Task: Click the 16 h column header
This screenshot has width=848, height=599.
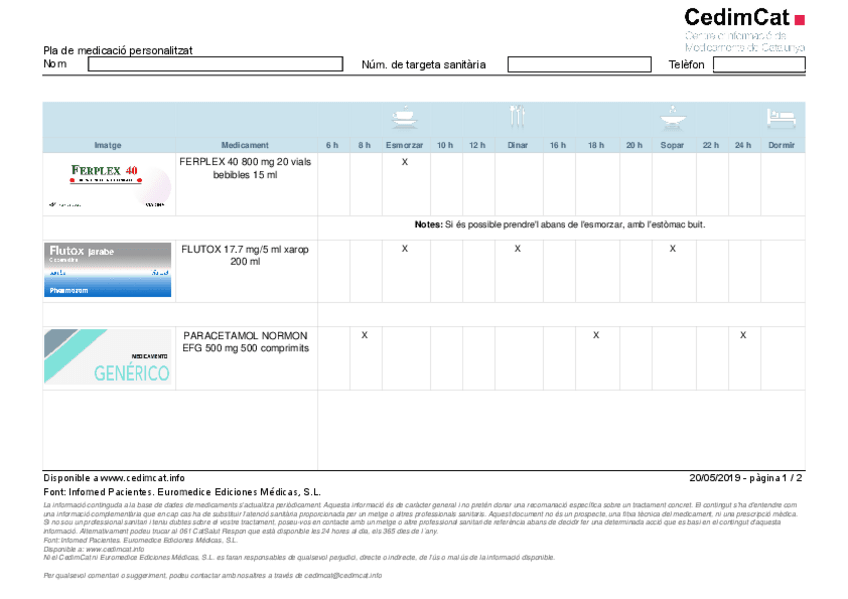Action: coord(558,145)
